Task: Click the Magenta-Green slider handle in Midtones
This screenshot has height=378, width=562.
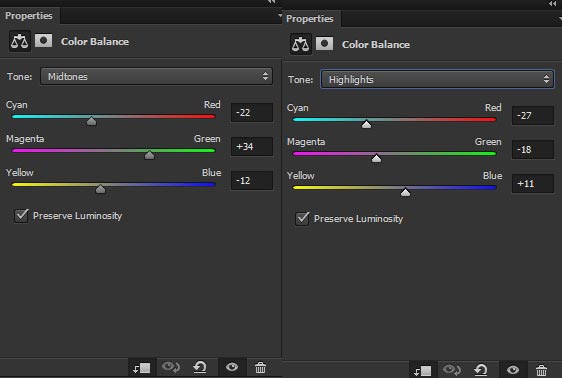Action: point(149,155)
